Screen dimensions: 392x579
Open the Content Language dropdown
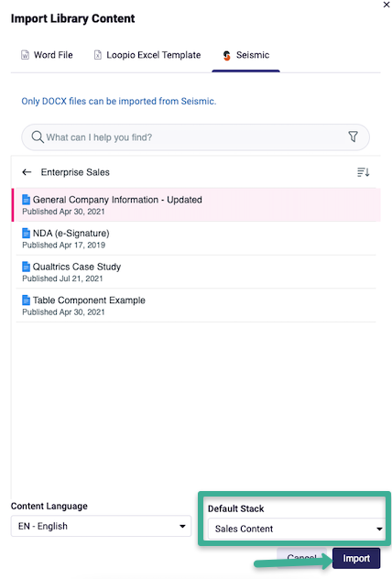pos(101,526)
